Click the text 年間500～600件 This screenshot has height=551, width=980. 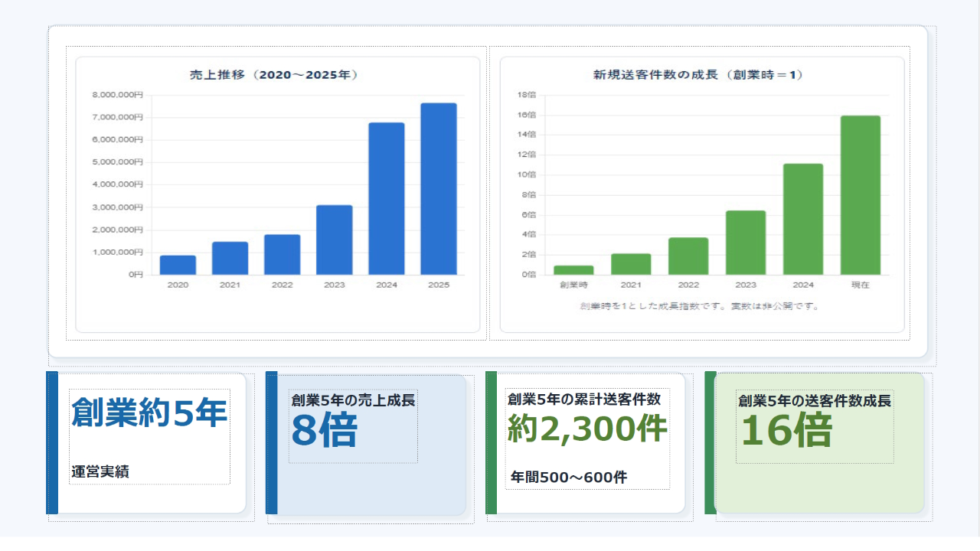569,478
